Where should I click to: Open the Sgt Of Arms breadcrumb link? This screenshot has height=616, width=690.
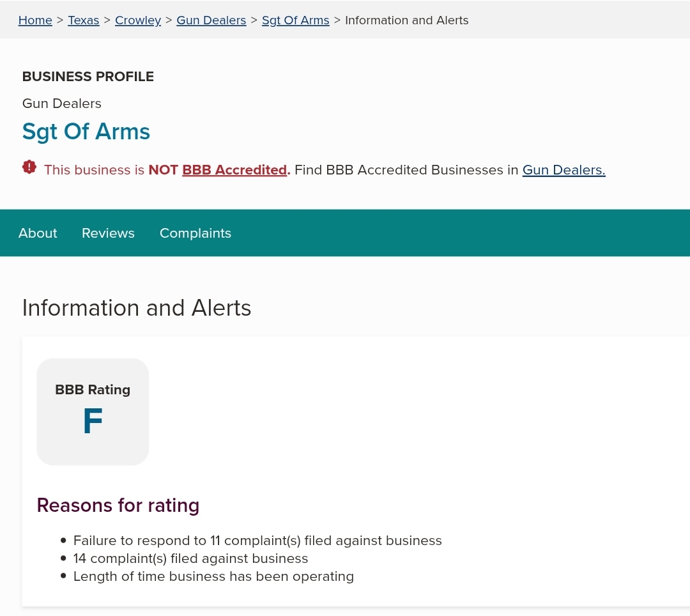295,20
